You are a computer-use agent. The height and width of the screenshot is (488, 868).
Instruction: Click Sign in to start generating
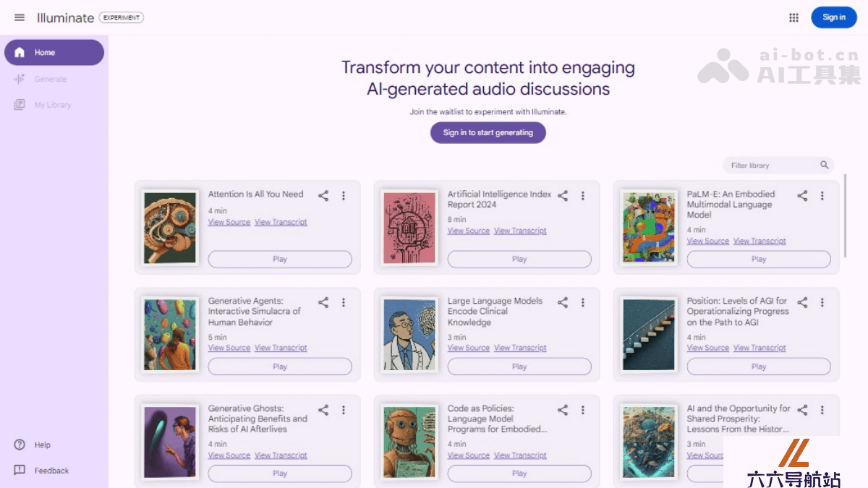pyautogui.click(x=488, y=133)
